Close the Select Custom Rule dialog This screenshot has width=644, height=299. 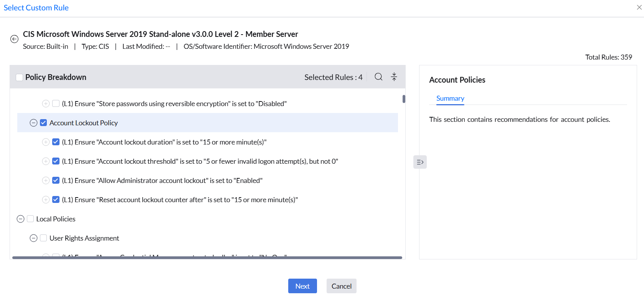pos(639,7)
